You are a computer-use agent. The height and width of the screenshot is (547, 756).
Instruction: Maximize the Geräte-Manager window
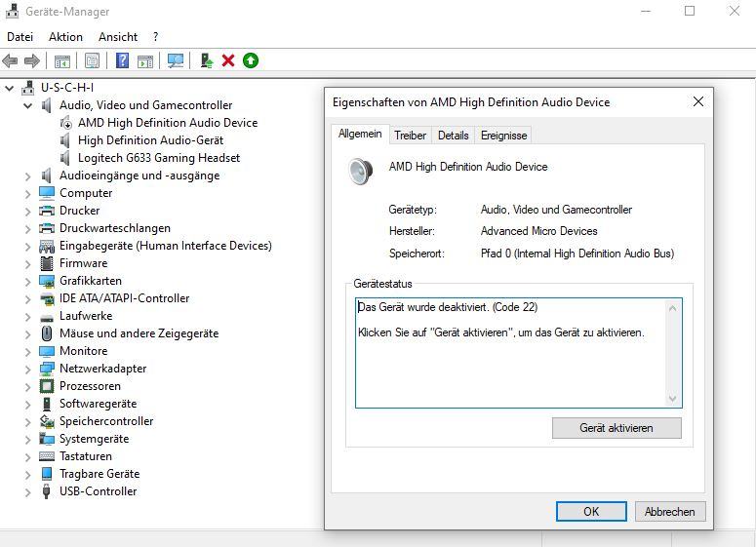[690, 11]
